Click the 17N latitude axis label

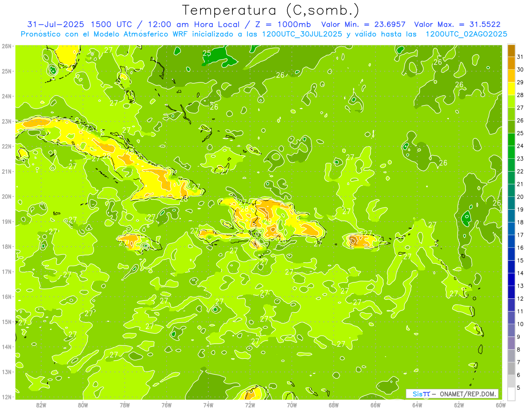[x=6, y=271]
